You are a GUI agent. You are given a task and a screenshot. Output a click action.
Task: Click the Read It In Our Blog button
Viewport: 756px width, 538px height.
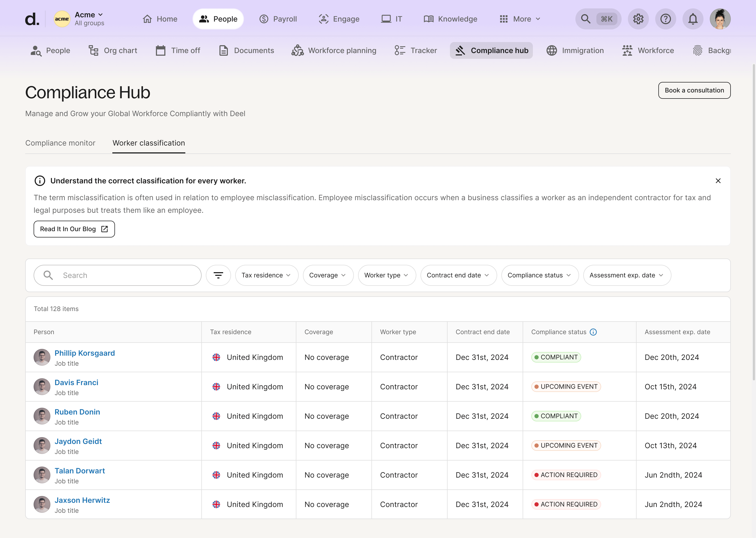pos(74,229)
